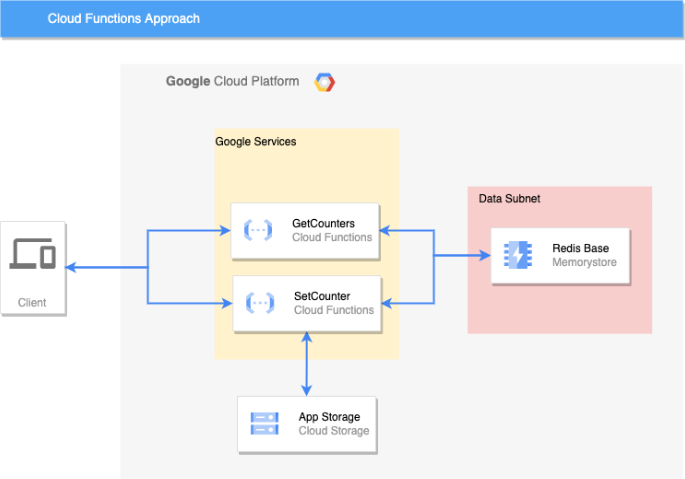Image resolution: width=685 pixels, height=479 pixels.
Task: Click the 'SetCounter' label
Action: pyautogui.click(x=322, y=296)
